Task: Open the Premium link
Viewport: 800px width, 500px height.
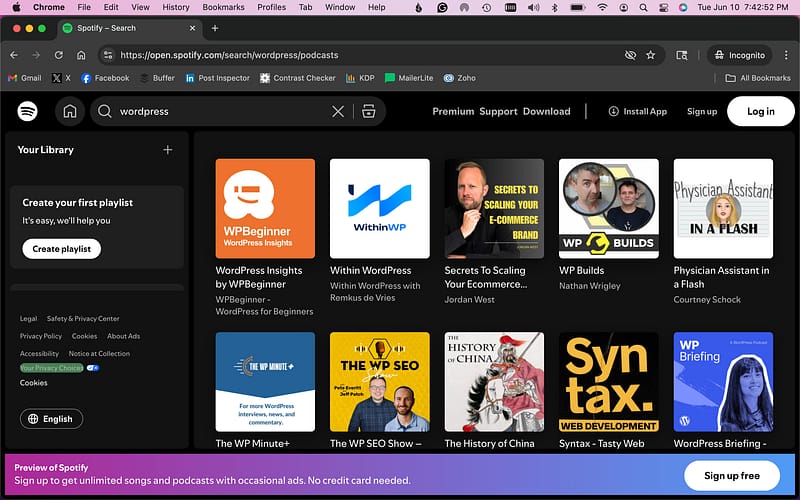Action: tap(453, 111)
